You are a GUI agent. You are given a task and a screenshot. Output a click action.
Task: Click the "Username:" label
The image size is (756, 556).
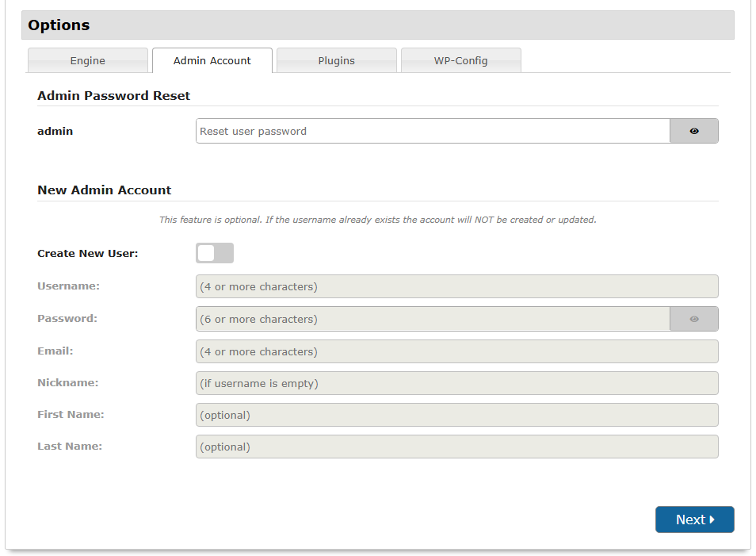click(x=68, y=286)
